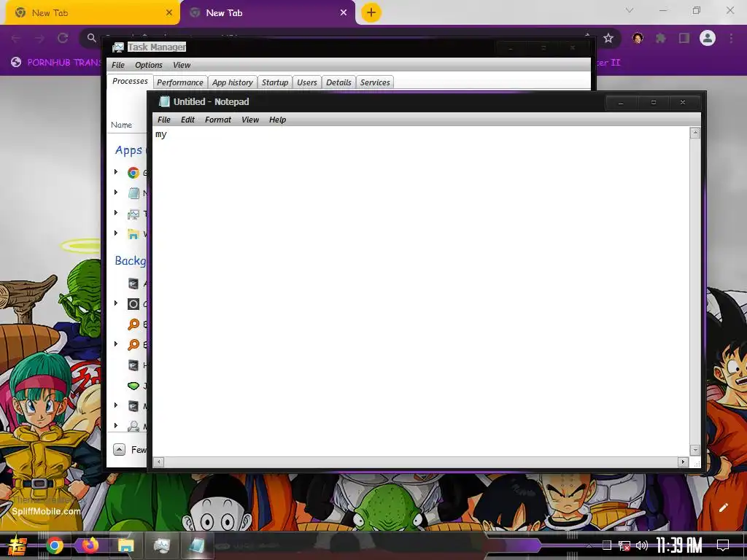
Task: Click Notepad horizontal scrollbar left arrow
Action: (x=159, y=462)
